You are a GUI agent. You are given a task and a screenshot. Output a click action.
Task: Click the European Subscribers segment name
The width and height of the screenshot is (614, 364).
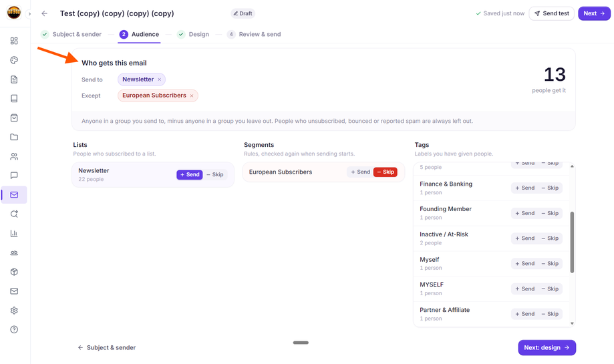click(x=281, y=172)
